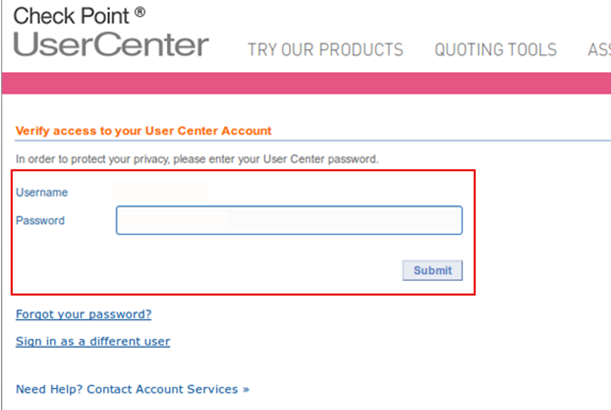Image resolution: width=611 pixels, height=410 pixels.
Task: Click the registered trademark symbol by Check Point
Action: (140, 12)
